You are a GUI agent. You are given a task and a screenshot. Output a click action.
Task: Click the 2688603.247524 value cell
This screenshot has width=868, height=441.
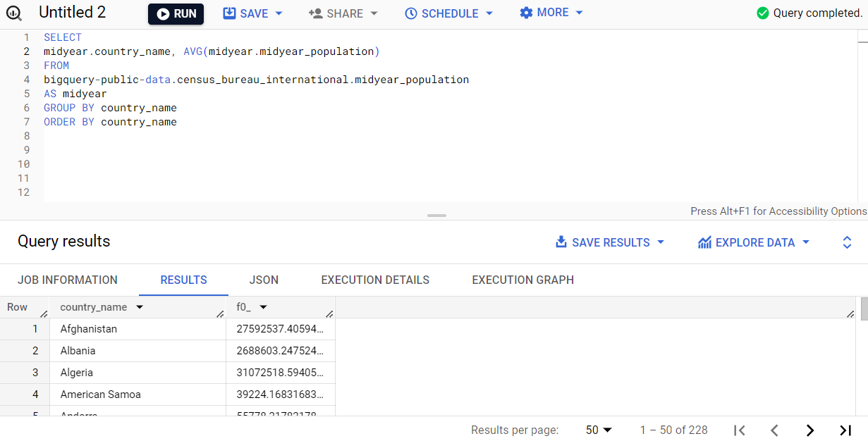click(x=281, y=351)
